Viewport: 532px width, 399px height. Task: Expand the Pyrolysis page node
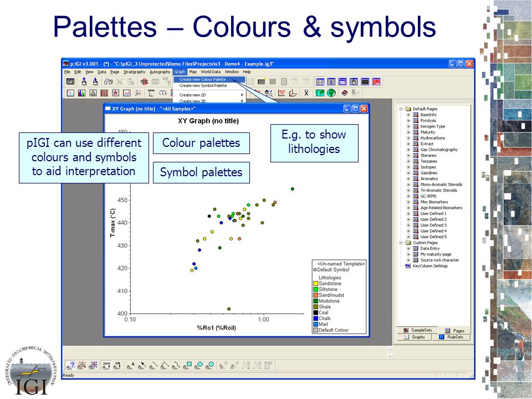[x=408, y=120]
